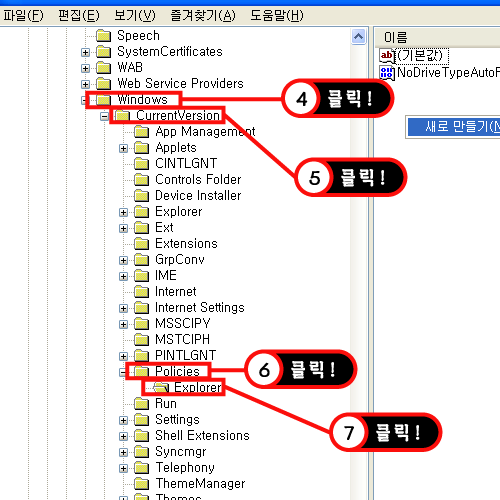
Task: Click the NoDriveTypeAutoRun binary value icon
Action: [387, 73]
